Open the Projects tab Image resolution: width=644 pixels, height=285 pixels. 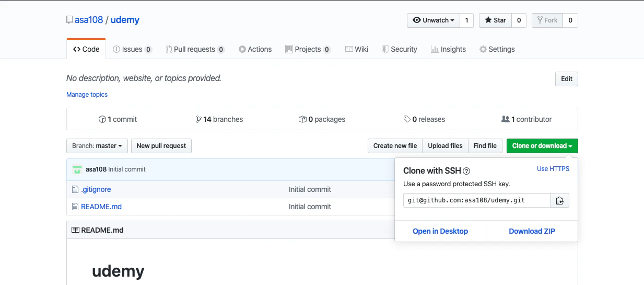pyautogui.click(x=308, y=49)
